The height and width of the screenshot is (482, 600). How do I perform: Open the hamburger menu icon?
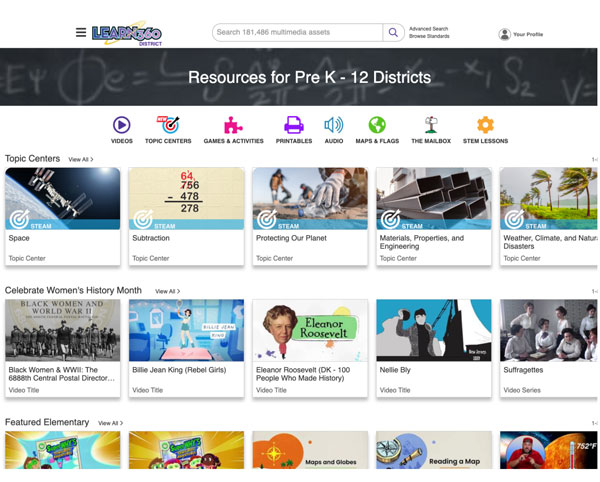click(81, 32)
